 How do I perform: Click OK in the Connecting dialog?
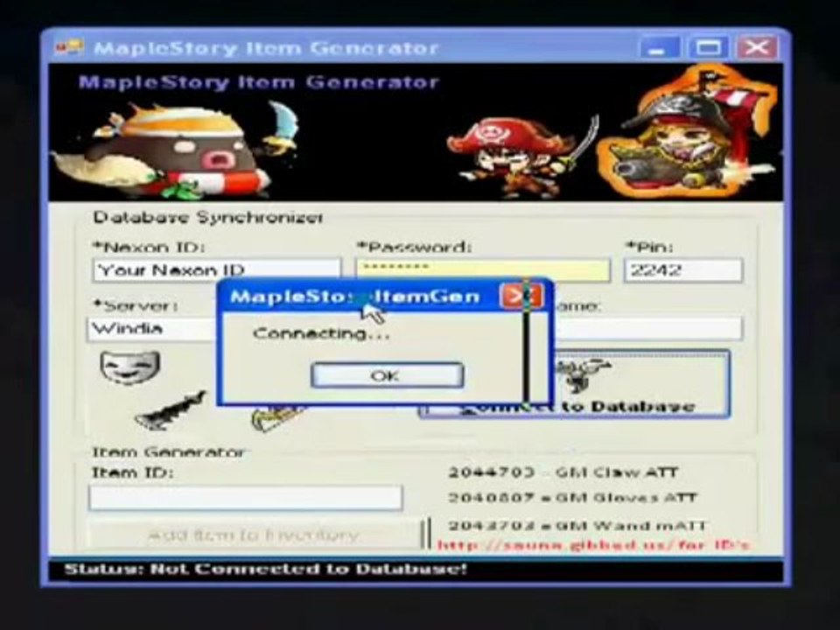[x=387, y=375]
